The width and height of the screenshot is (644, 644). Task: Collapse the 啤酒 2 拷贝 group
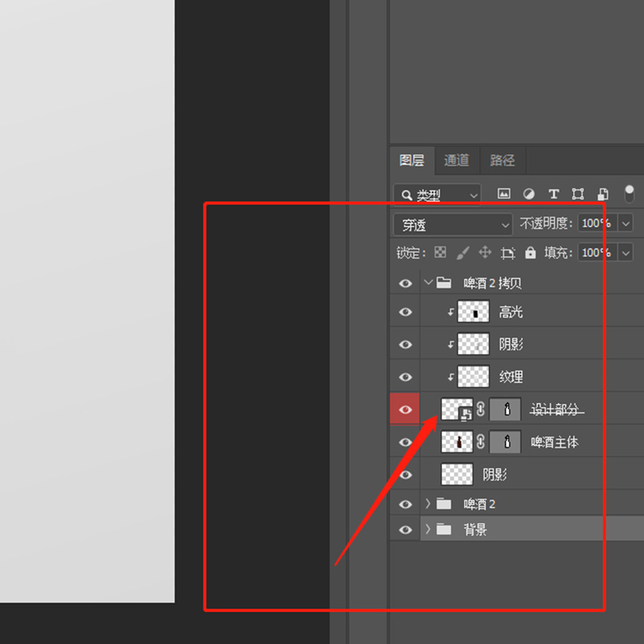[x=428, y=282]
